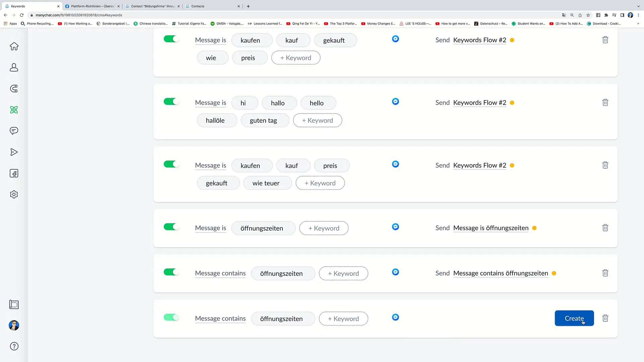Viewport: 644px width, 362px height.
Task: Open the 'Phone Recycling' bookmark
Action: tap(37, 23)
